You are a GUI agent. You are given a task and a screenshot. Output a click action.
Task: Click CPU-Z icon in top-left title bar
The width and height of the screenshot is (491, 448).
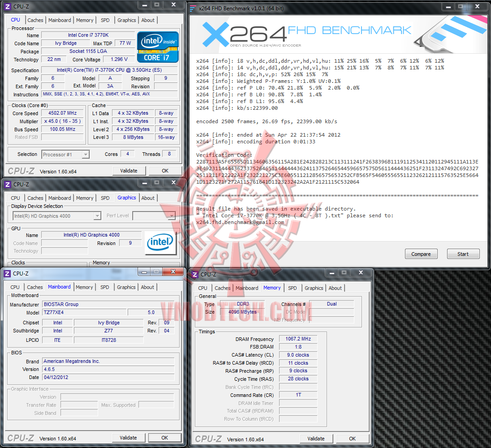8,7
